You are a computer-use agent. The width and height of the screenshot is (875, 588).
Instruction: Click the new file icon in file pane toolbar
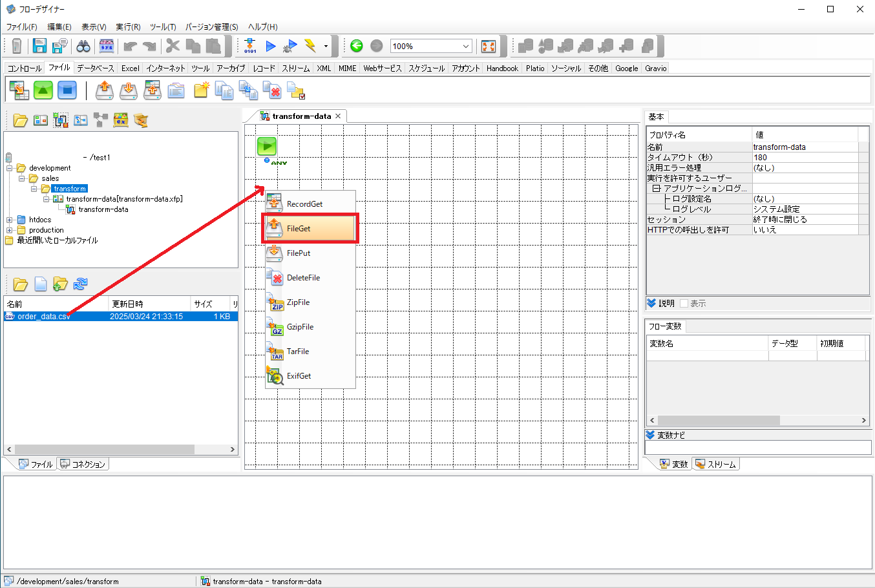point(40,284)
